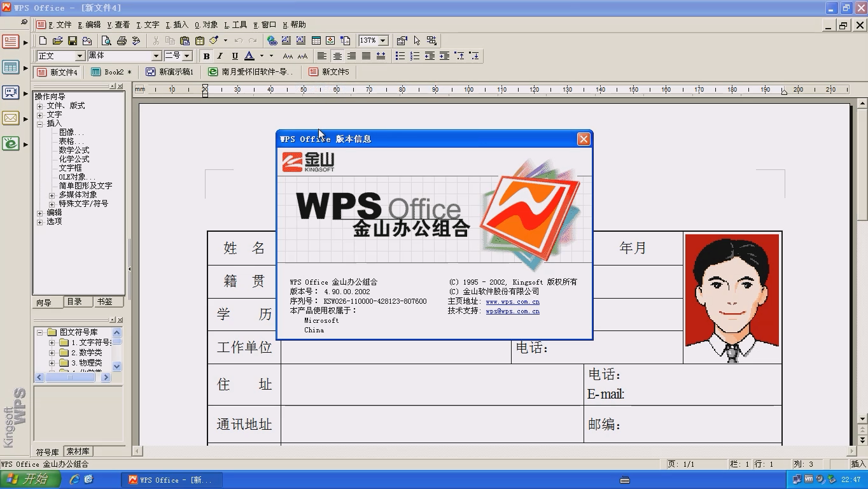Align text to the right
The width and height of the screenshot is (868, 489).
pos(351,56)
